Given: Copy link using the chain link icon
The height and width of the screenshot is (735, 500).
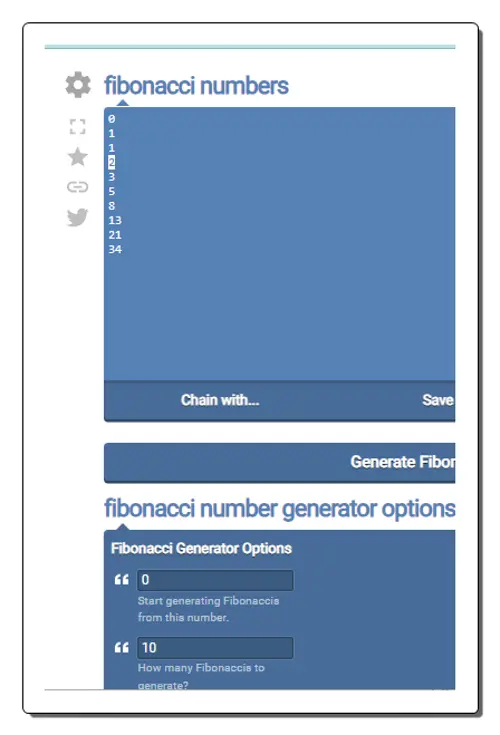Looking at the screenshot, I should pos(78,187).
